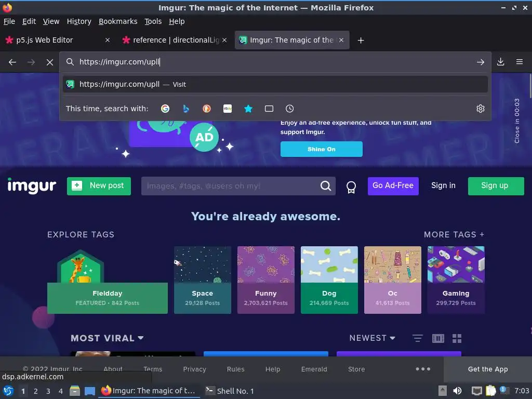Open the Help menu
The width and height of the screenshot is (532, 399).
click(x=177, y=21)
